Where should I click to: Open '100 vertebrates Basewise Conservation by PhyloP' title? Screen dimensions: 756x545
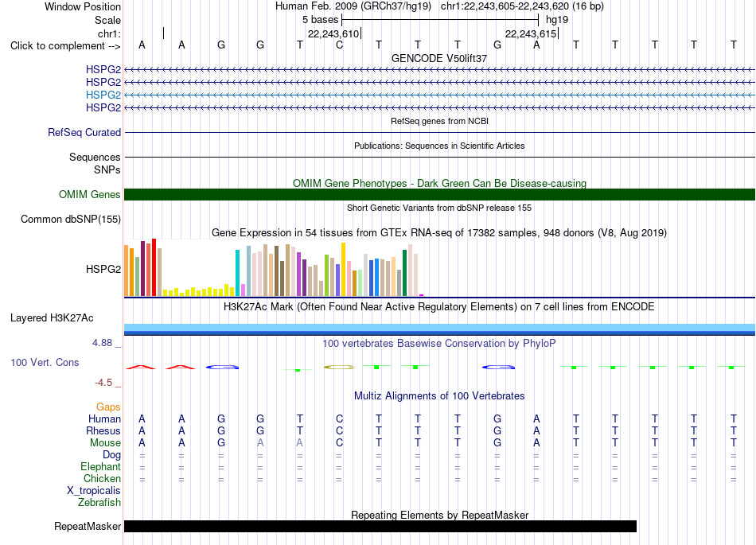pos(439,343)
